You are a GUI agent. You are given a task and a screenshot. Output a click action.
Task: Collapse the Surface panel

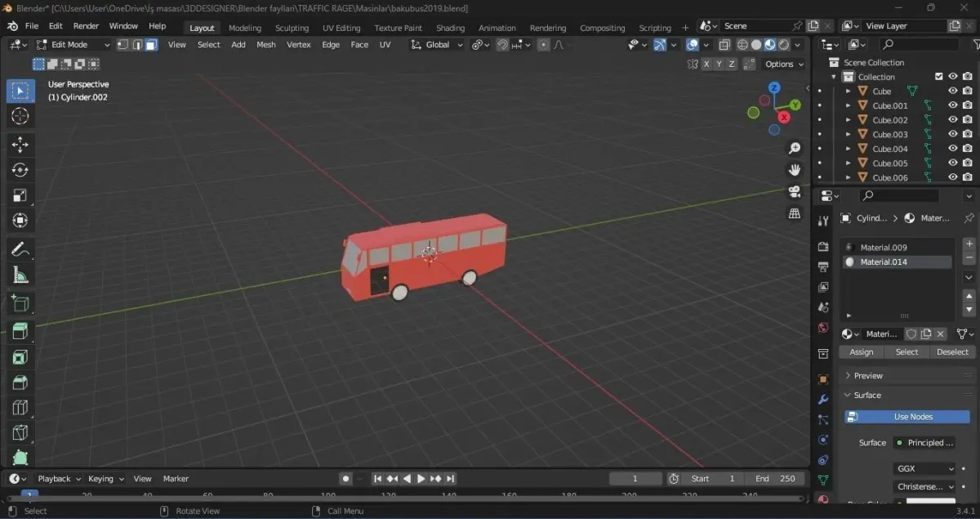pyautogui.click(x=849, y=395)
